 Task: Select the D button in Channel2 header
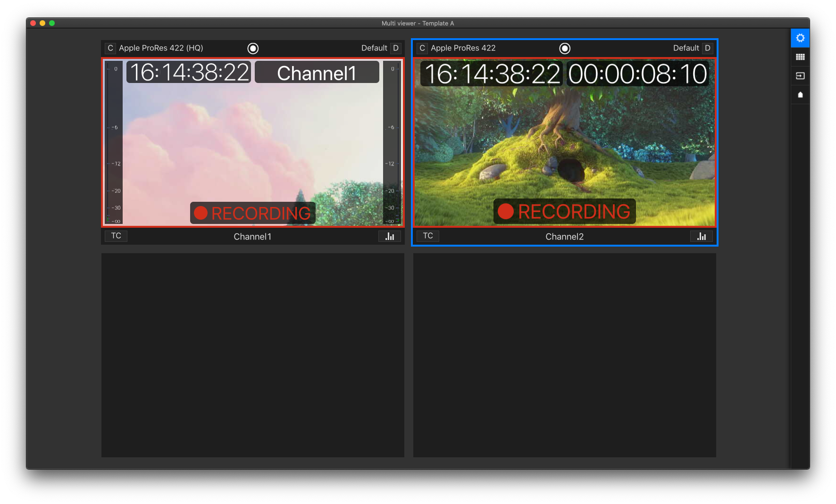click(x=708, y=48)
